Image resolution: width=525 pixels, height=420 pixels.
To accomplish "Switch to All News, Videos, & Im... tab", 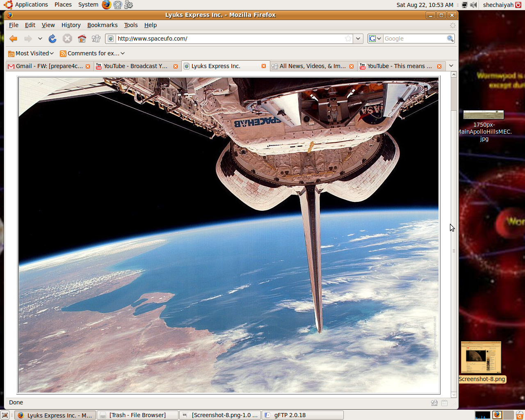I will (x=313, y=66).
